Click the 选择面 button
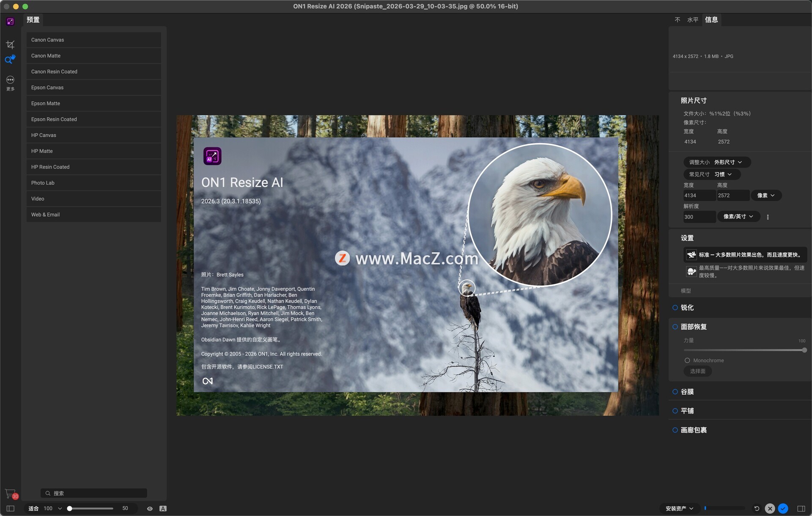This screenshot has width=812, height=516. 697,371
